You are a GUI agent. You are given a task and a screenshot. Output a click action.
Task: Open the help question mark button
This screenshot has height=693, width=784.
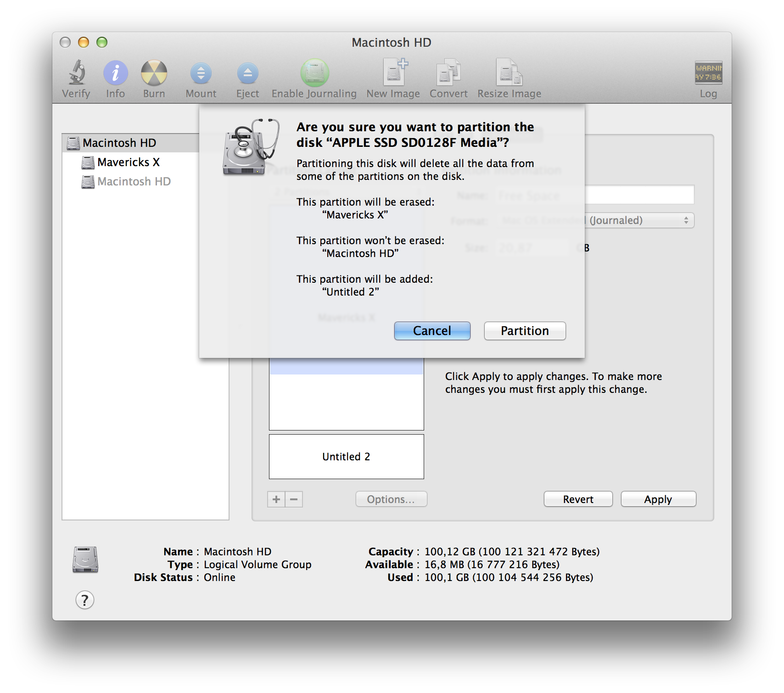85,600
